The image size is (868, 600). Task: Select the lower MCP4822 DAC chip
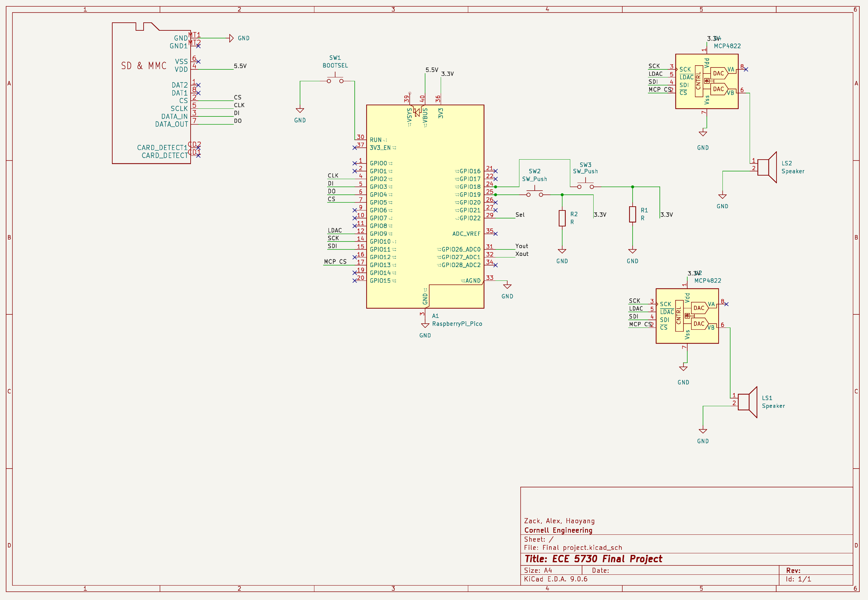click(687, 316)
